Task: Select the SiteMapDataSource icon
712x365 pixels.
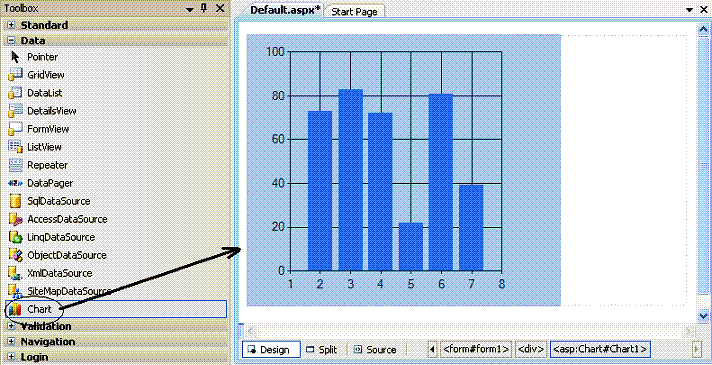Action: pos(15,291)
